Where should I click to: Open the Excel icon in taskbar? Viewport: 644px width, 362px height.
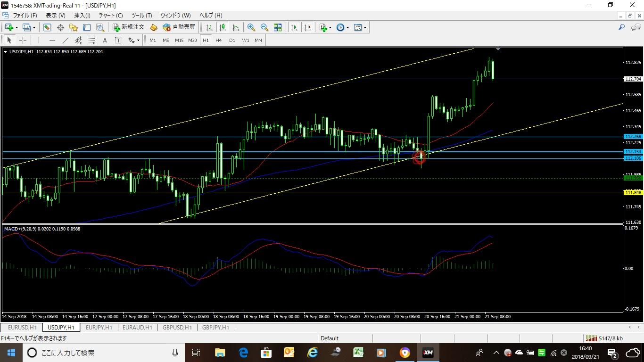pos(358,353)
